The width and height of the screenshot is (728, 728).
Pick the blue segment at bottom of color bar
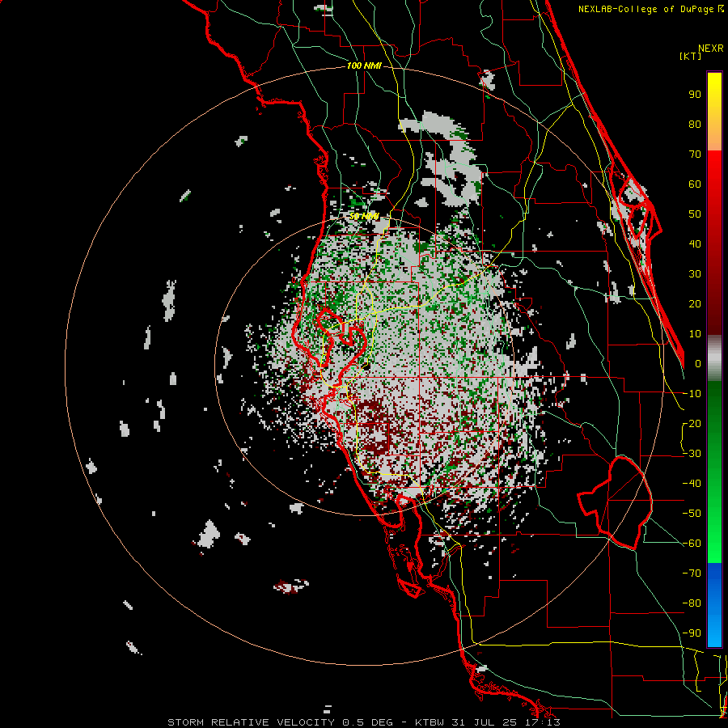(714, 605)
